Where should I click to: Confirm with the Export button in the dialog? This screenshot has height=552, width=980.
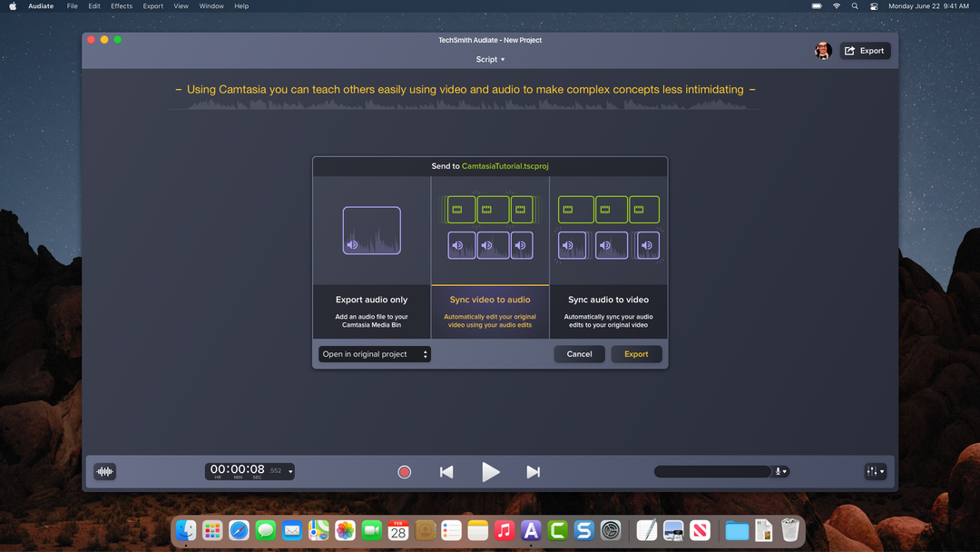click(636, 353)
